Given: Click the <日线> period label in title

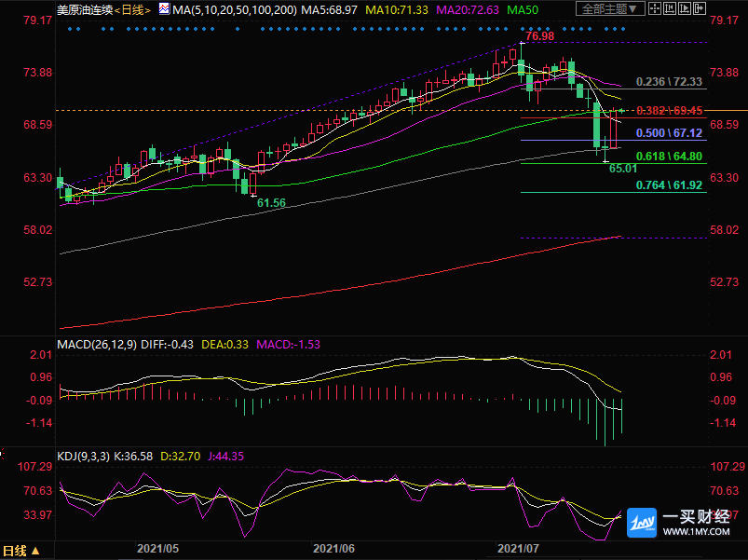Looking at the screenshot, I should pos(132,9).
